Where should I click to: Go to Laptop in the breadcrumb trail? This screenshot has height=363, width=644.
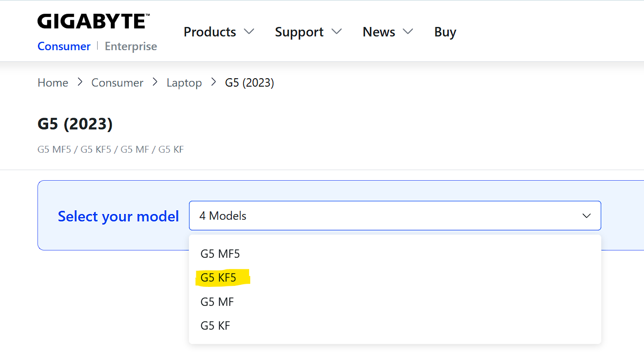click(184, 83)
